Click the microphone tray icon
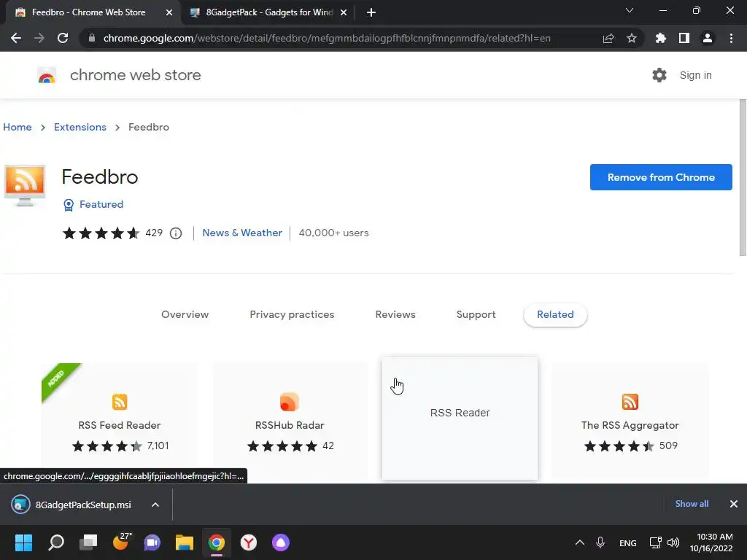Viewport: 747px width, 560px height. click(x=600, y=542)
